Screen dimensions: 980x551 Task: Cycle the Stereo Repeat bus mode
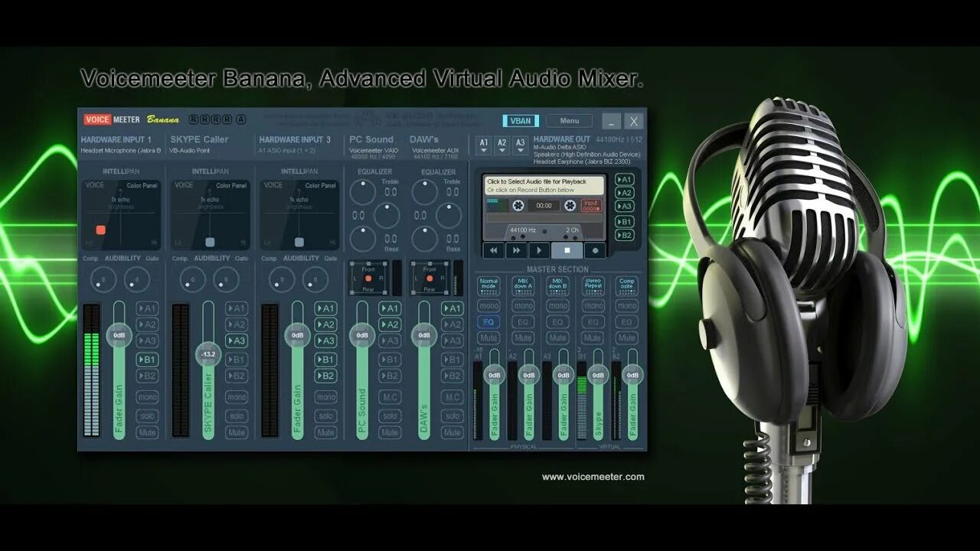coord(593,286)
